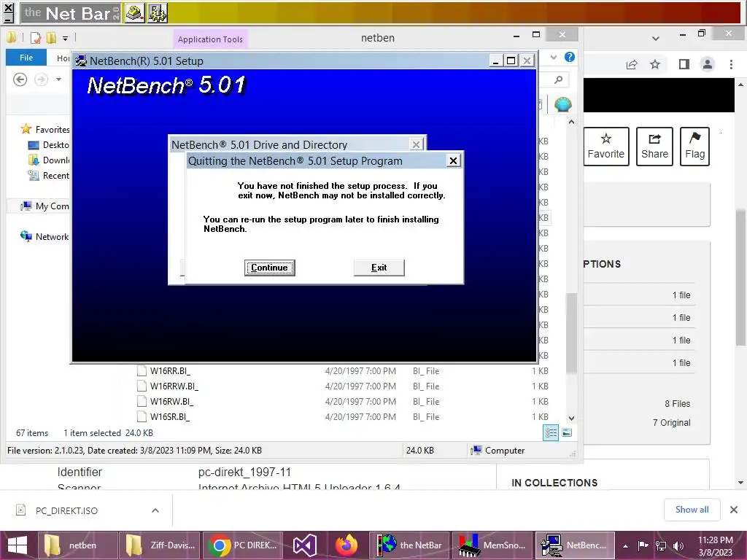Switch to the NetBar taskbar item
747x560 pixels.
[410, 545]
